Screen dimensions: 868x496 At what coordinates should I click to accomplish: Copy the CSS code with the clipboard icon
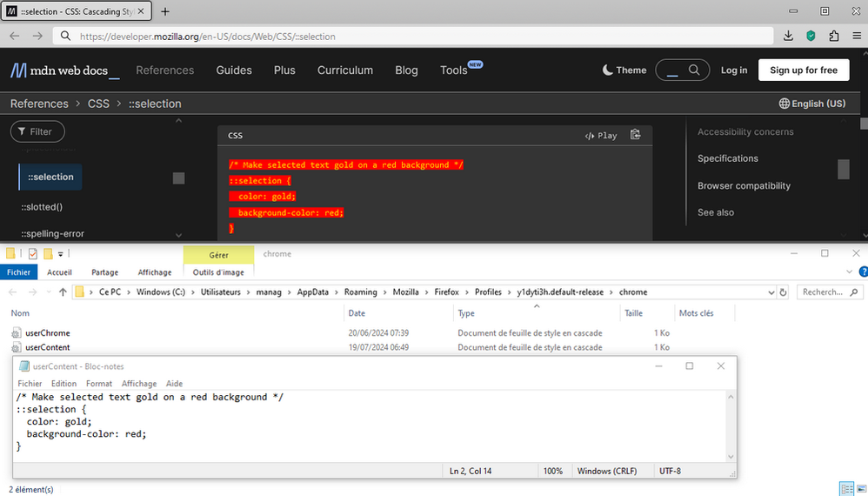(635, 135)
